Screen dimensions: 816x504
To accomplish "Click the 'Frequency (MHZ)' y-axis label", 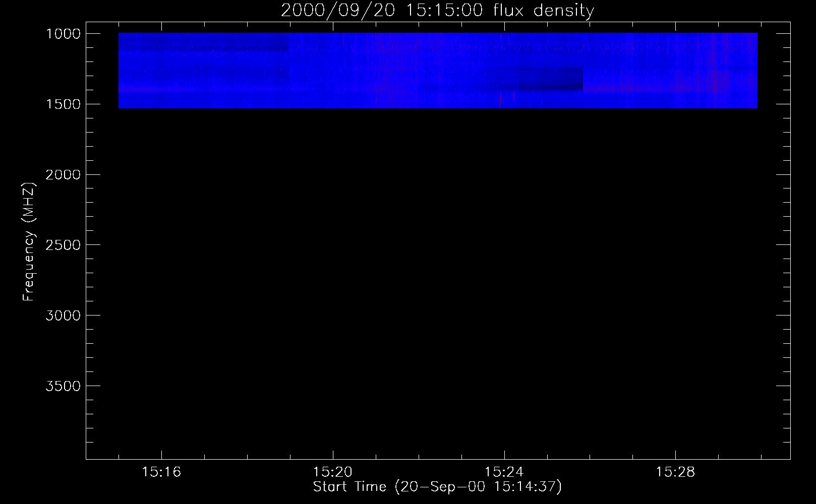I will pyautogui.click(x=29, y=242).
